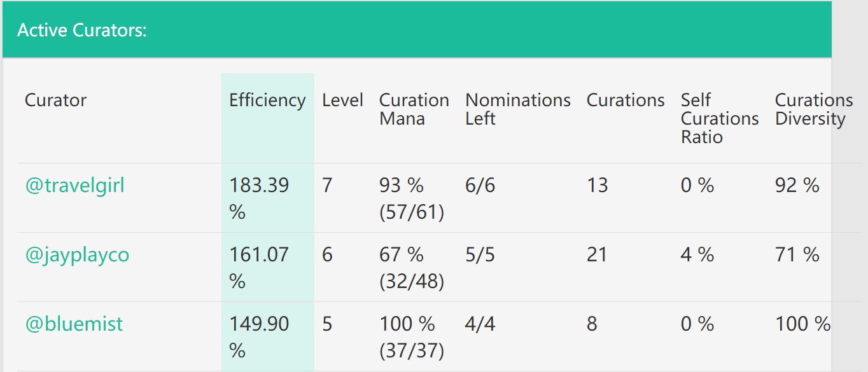Screen dimensions: 868x372
Task: Click the 93 % (57/61) curation mana cell
Action: coord(411,198)
